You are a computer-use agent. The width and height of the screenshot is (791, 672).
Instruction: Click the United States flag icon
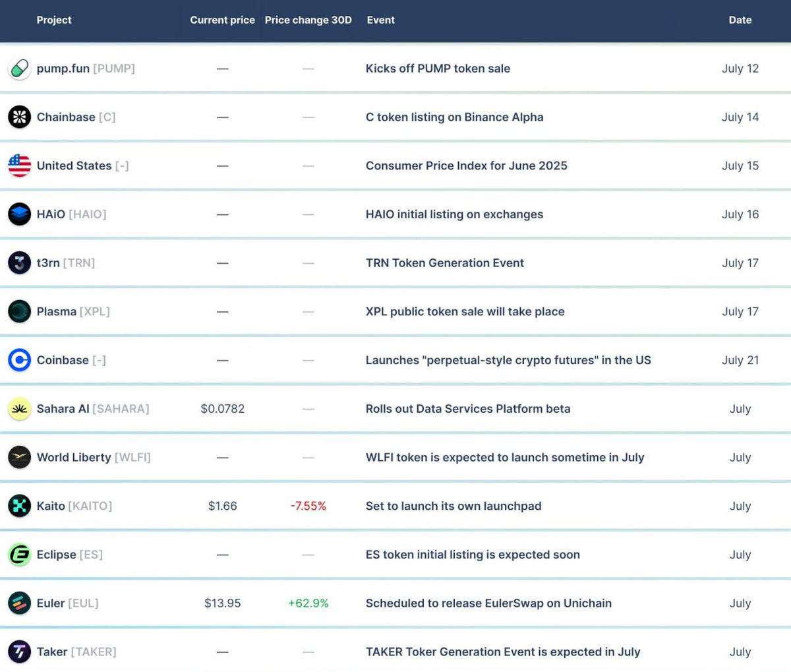click(20, 166)
